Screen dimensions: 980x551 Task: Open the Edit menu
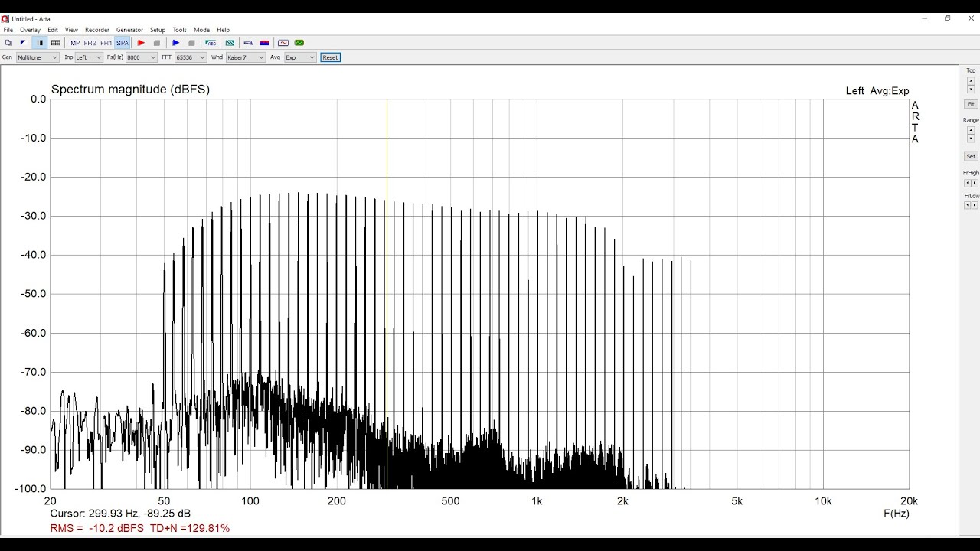pos(53,30)
